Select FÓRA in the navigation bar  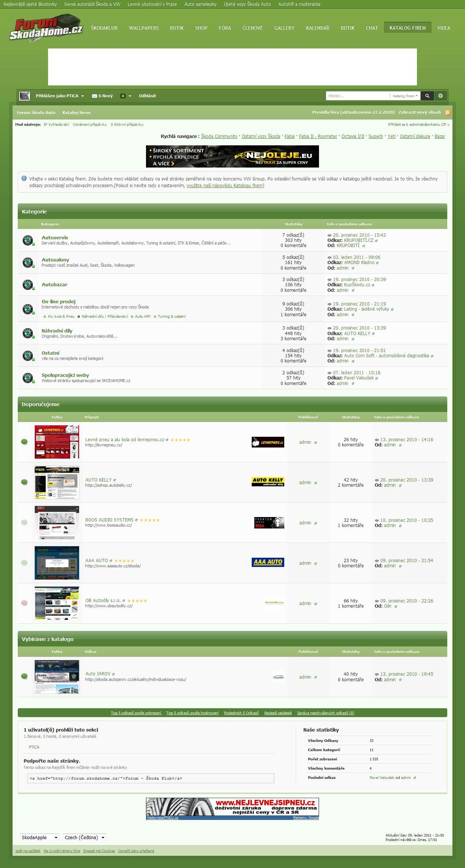click(225, 28)
